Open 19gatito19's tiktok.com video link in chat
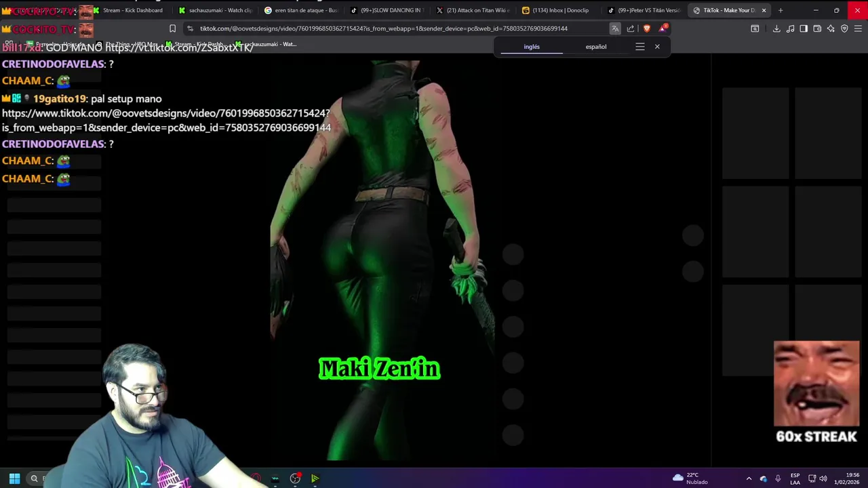 coord(166,121)
